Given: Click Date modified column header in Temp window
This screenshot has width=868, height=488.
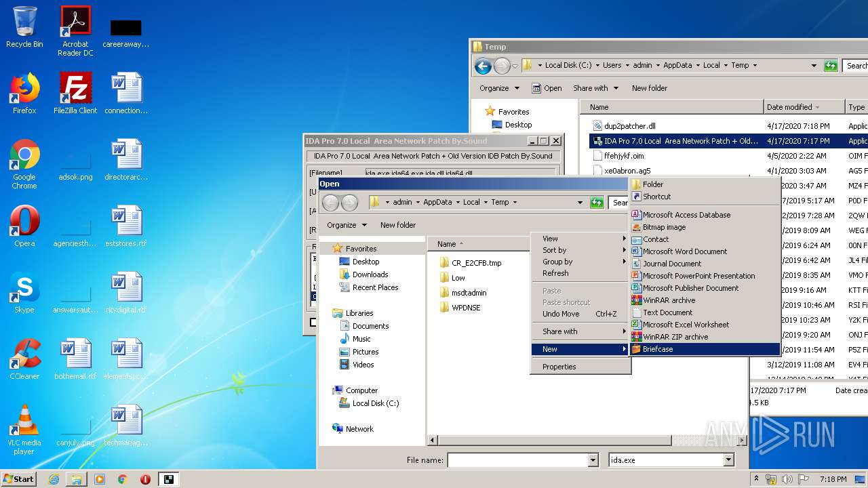Looking at the screenshot, I should tap(804, 107).
